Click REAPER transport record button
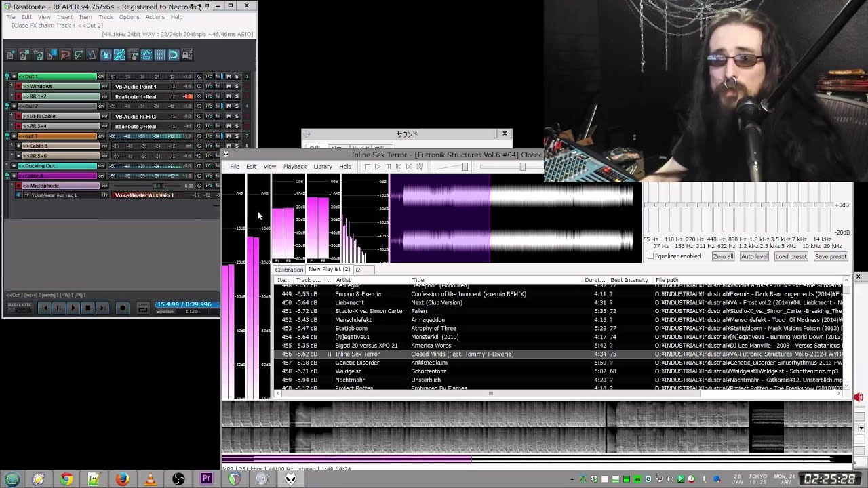This screenshot has width=868, height=488. click(123, 308)
